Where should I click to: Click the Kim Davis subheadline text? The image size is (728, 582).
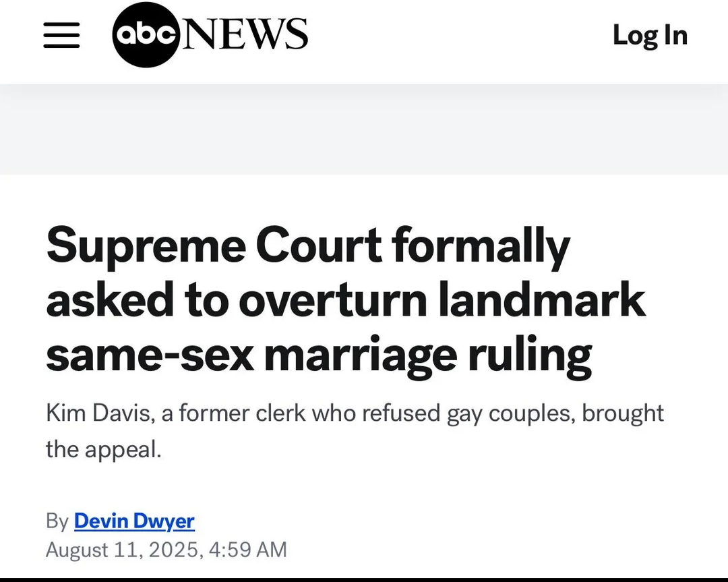tap(355, 430)
